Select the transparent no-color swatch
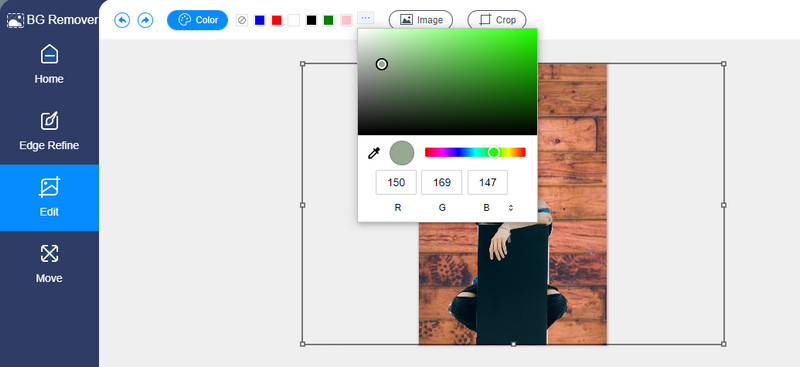Viewport: 800px width, 367px height. tap(242, 20)
